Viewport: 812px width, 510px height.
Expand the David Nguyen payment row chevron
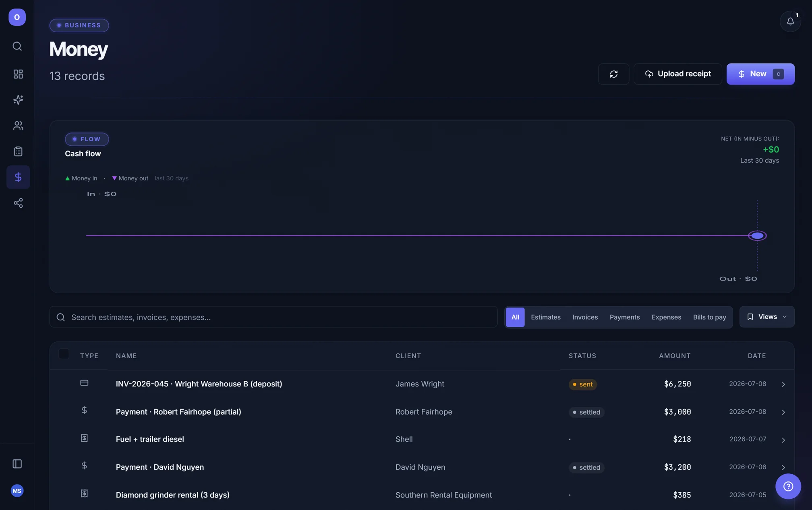tap(783, 467)
